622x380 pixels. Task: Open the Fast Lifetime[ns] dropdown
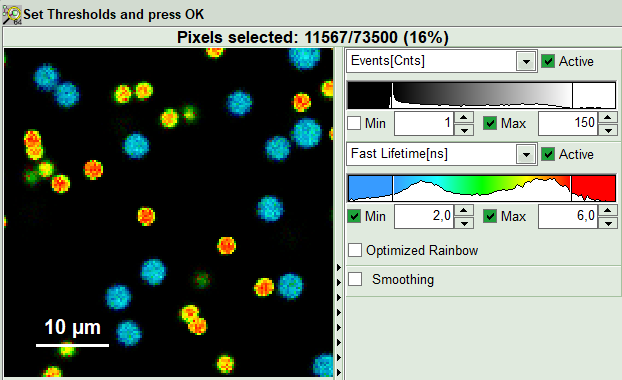pyautogui.click(x=526, y=154)
